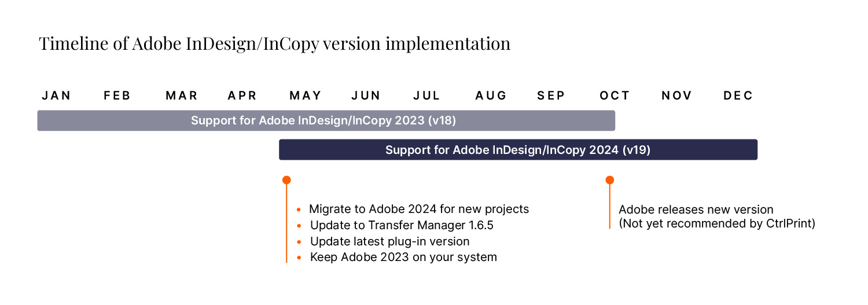Select the gray InDesign/InCopy 2023 (v18) support bar
The image size is (868, 305).
[326, 120]
